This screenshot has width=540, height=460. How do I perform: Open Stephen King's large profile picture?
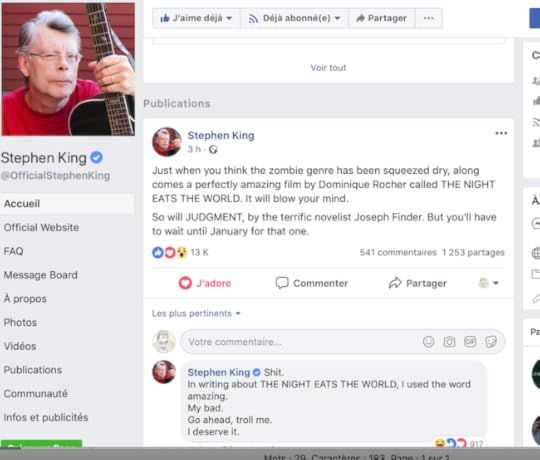(68, 69)
